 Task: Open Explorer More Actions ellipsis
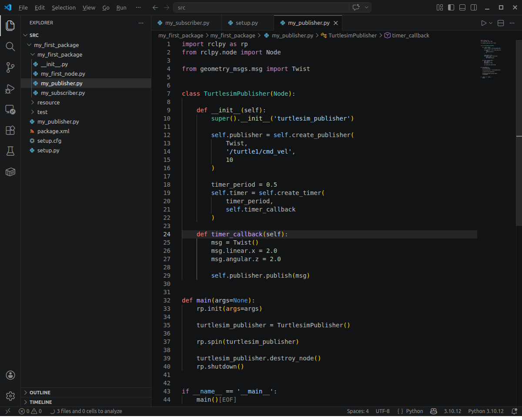point(141,23)
